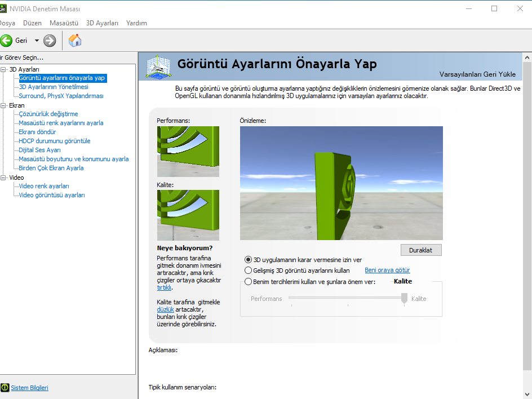
Task: Open the Geri history dropdown arrow
Action: [x=37, y=41]
